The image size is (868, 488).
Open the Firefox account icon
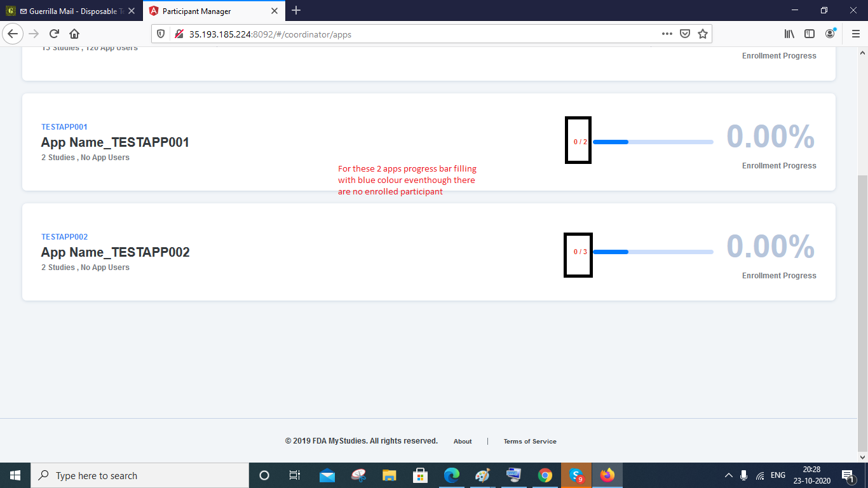pos(831,34)
